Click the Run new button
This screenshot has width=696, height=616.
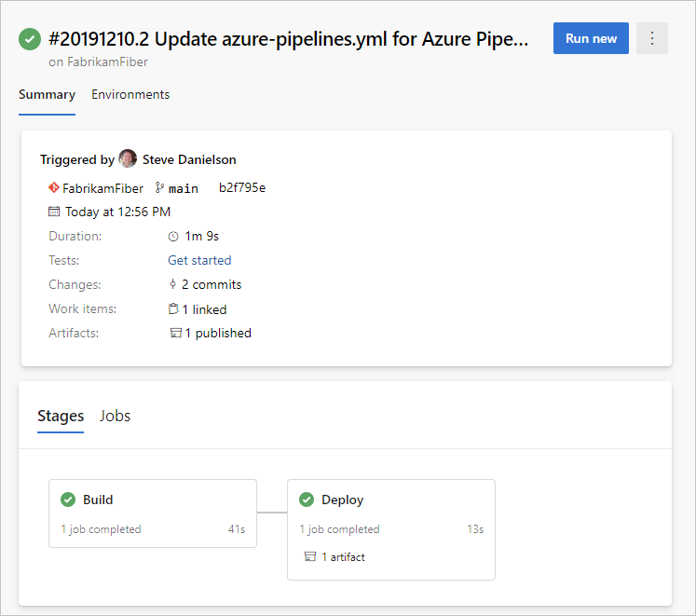[591, 38]
